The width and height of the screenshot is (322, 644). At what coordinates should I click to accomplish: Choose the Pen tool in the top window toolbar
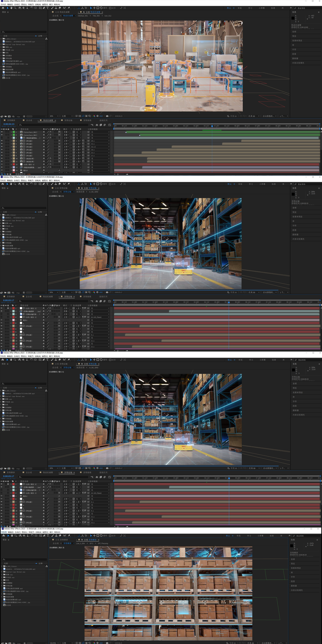44,8
